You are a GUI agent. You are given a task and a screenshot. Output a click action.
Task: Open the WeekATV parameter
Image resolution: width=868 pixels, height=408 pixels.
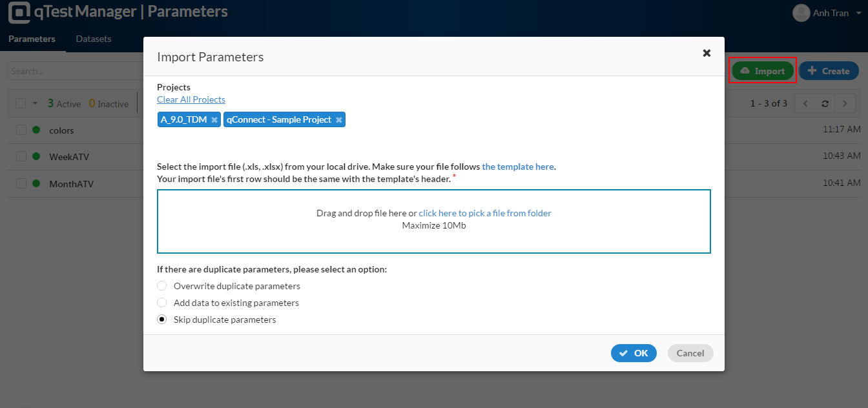pos(70,157)
